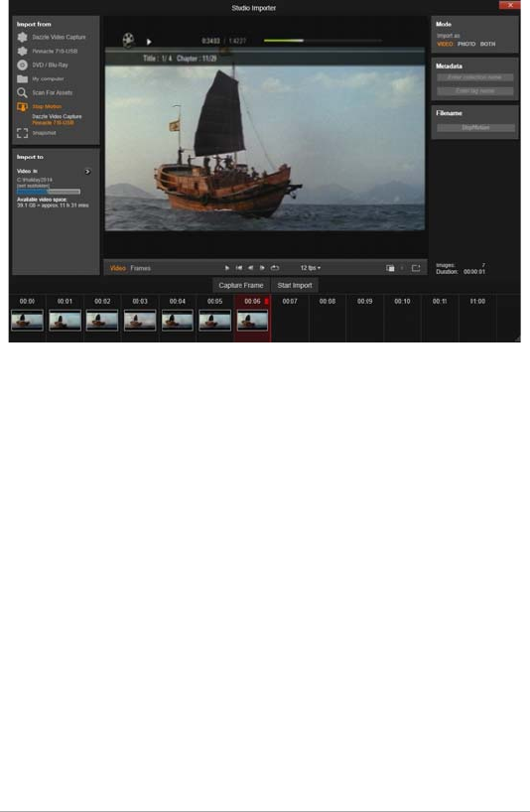Set import mode to BOTH
The width and height of the screenshot is (530, 812).
click(x=487, y=44)
